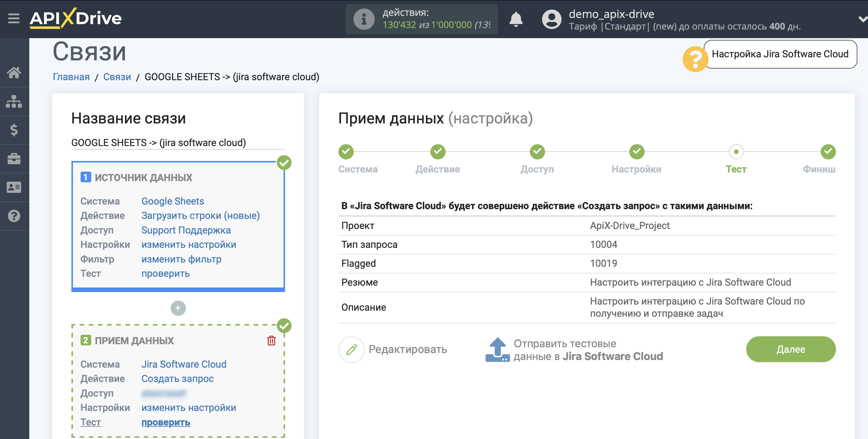Click Редактировать label

tap(408, 349)
